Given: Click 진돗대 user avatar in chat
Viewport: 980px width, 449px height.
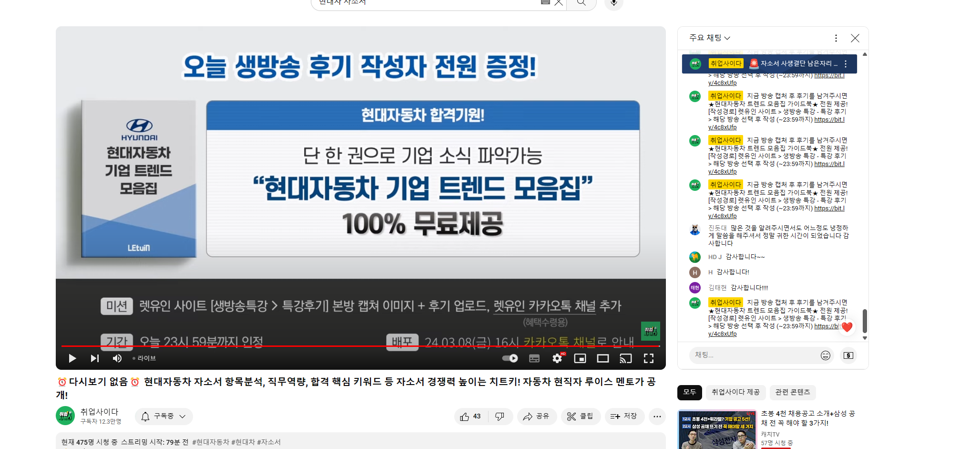Looking at the screenshot, I should (x=695, y=230).
